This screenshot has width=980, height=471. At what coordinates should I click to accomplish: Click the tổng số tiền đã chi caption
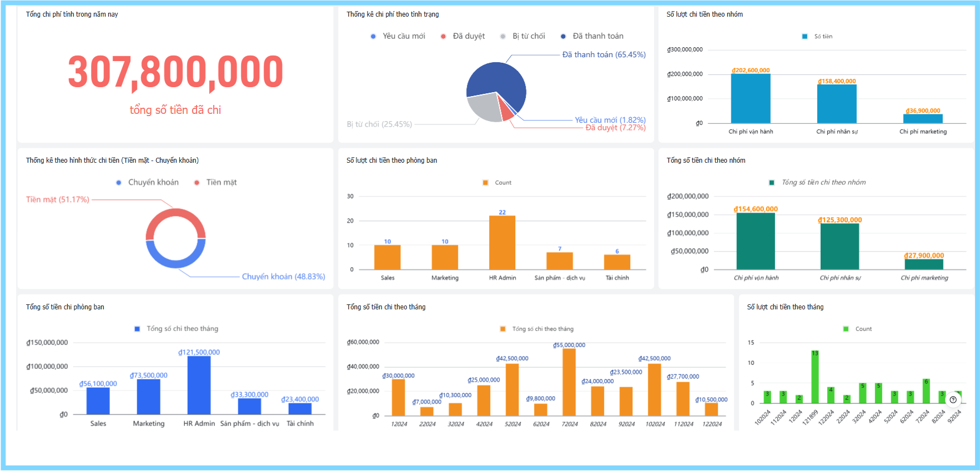coord(175,110)
